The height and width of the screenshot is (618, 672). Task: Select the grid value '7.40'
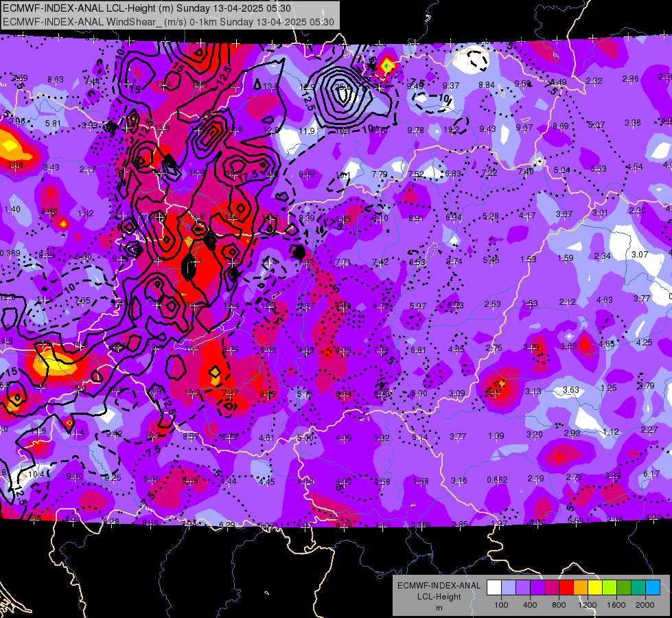525,171
